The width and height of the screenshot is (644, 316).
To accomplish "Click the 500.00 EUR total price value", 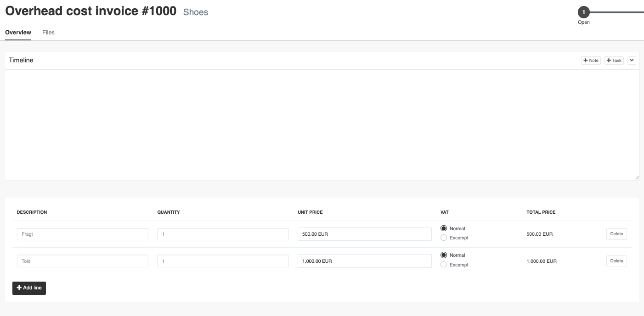I will (540, 234).
